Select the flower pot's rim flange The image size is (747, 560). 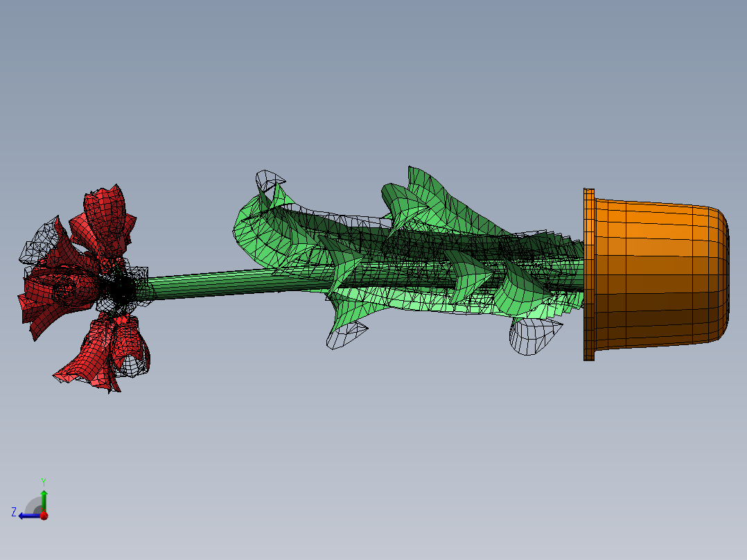[589, 274]
